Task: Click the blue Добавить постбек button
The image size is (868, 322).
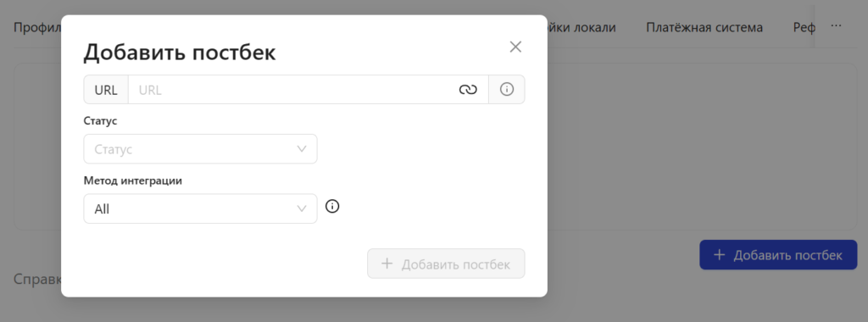Action: click(778, 254)
